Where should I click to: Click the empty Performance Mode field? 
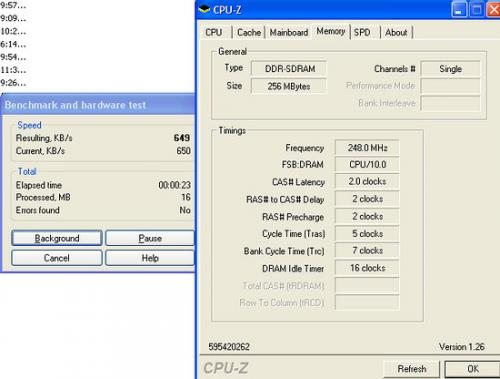450,86
